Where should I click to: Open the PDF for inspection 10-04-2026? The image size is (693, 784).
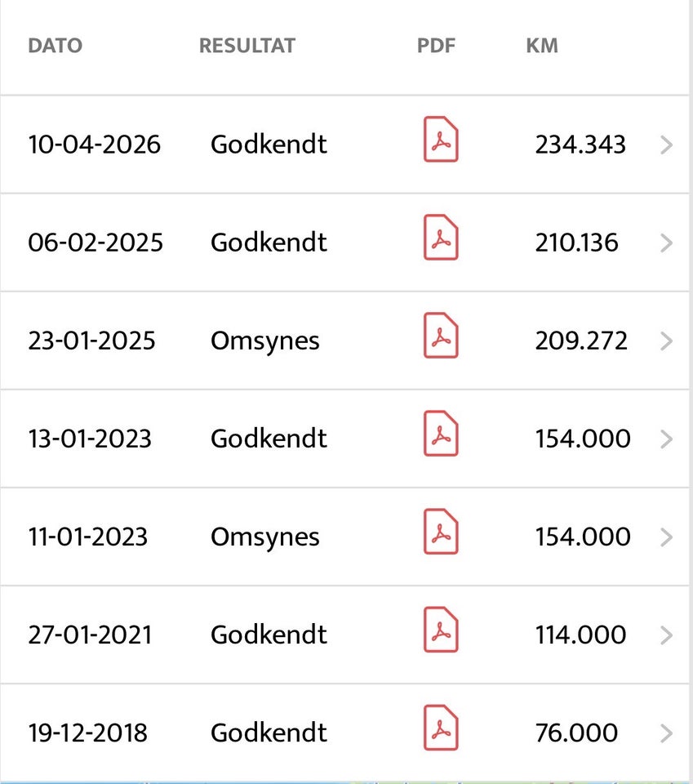441,140
